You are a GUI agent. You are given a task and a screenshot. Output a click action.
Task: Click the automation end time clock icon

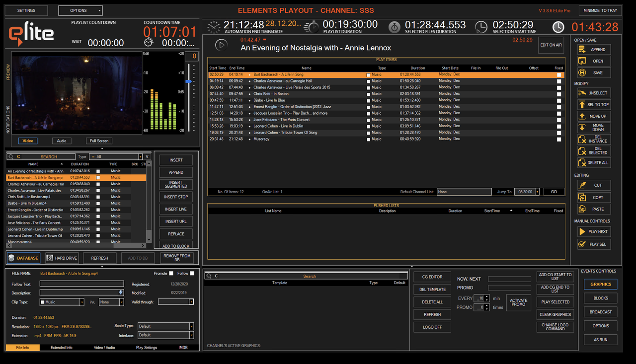point(214,27)
